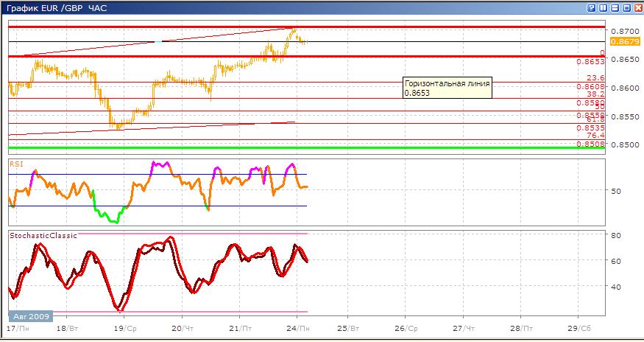Image resolution: width=644 pixels, height=342 pixels.
Task: Click Fibonacci price label 0.8508
Action: pos(590,144)
